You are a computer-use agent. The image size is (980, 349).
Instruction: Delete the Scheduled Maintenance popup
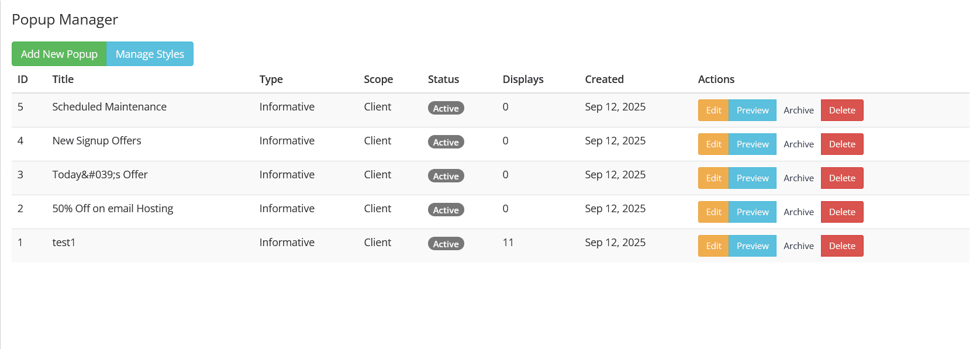coord(841,110)
